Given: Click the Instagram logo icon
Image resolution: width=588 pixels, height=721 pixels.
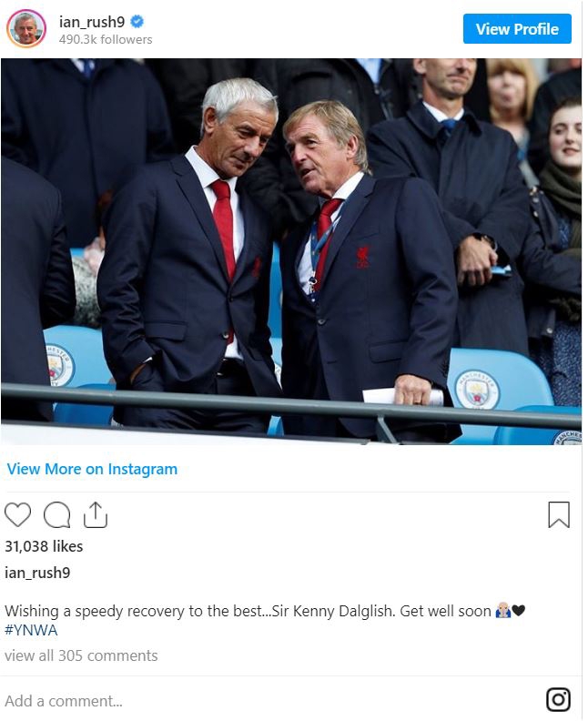Looking at the screenshot, I should coord(558,699).
